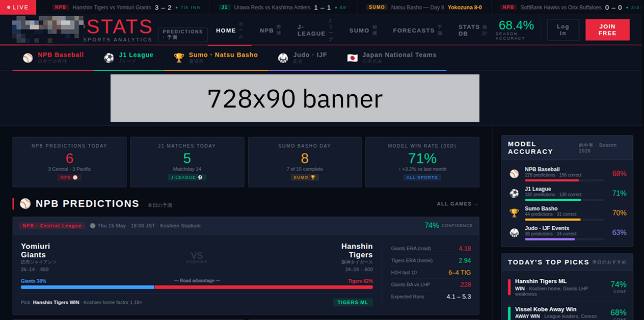This screenshot has height=320, width=644.
Task: Follow the ALL GAMES link
Action: (458, 204)
